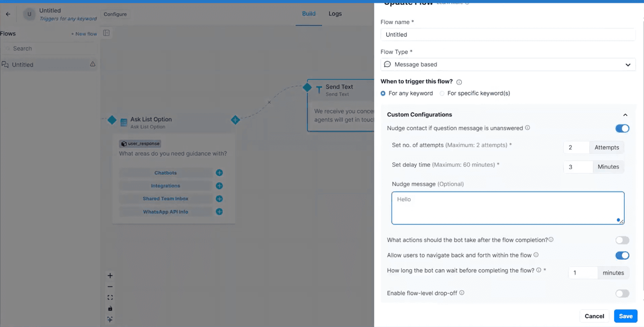The image size is (644, 327).
Task: Click the warning icon on Untitled flow
Action: point(93,64)
